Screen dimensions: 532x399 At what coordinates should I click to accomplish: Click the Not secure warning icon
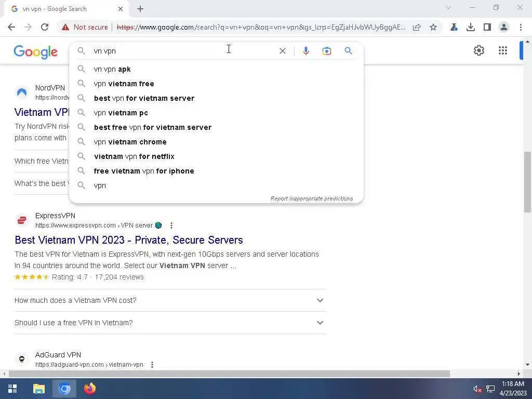[x=65, y=27]
